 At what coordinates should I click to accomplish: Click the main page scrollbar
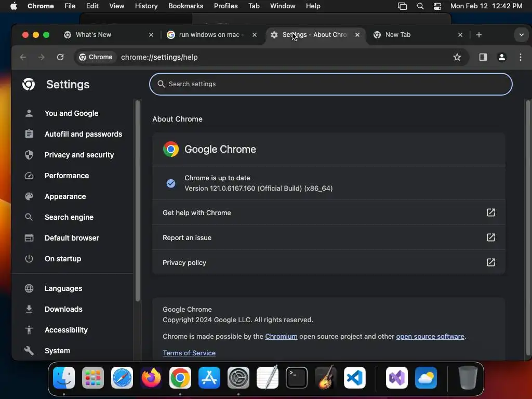pyautogui.click(x=528, y=228)
